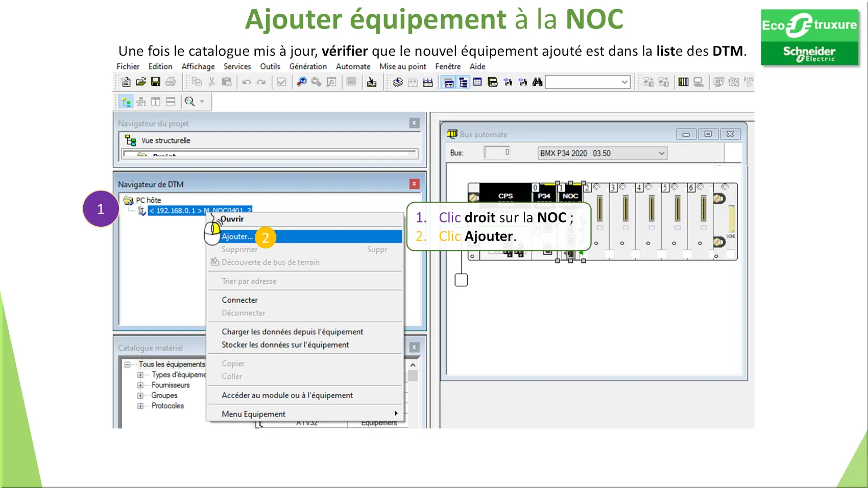The image size is (868, 488).
Task: Click the RUN toolbar icon
Action: [749, 82]
